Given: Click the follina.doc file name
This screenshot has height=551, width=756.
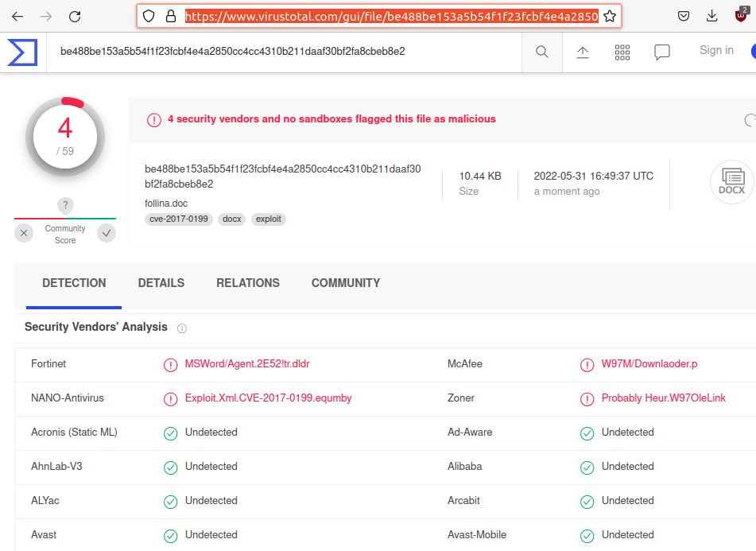Looking at the screenshot, I should tap(166, 204).
